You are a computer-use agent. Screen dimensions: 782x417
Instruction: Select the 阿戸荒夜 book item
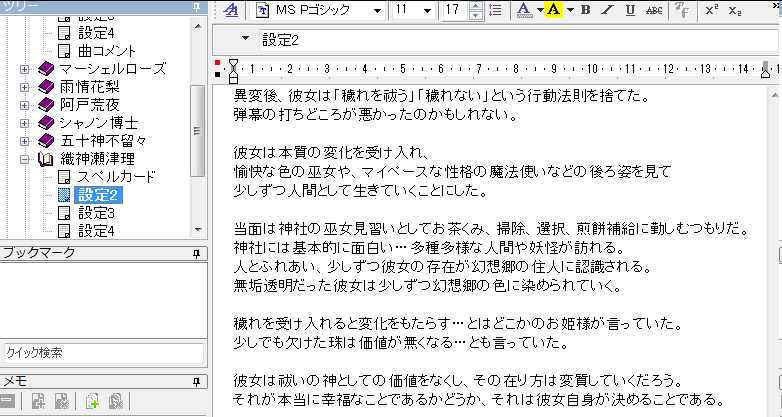(x=90, y=105)
